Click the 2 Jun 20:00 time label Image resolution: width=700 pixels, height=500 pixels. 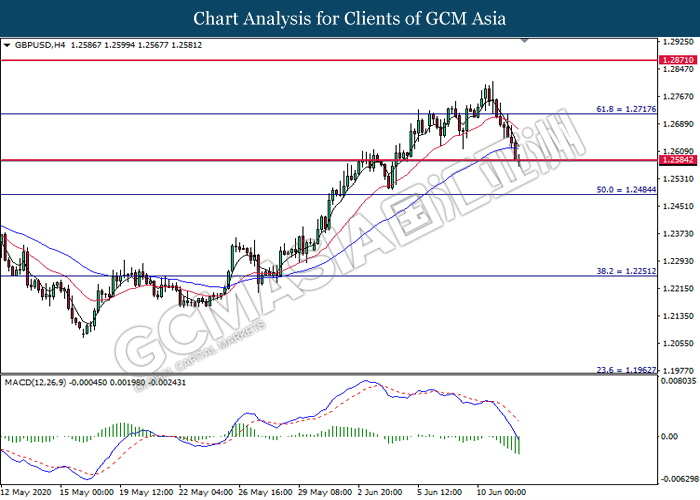tap(380, 492)
